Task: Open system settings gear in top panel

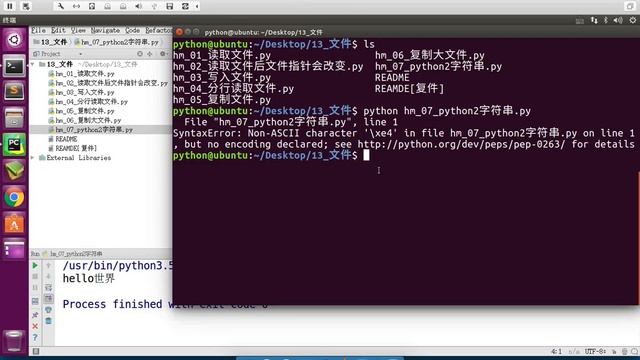Action: coord(633,20)
